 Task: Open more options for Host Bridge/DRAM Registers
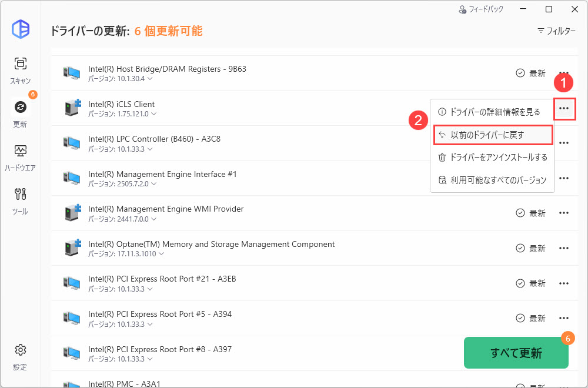pyautogui.click(x=564, y=73)
